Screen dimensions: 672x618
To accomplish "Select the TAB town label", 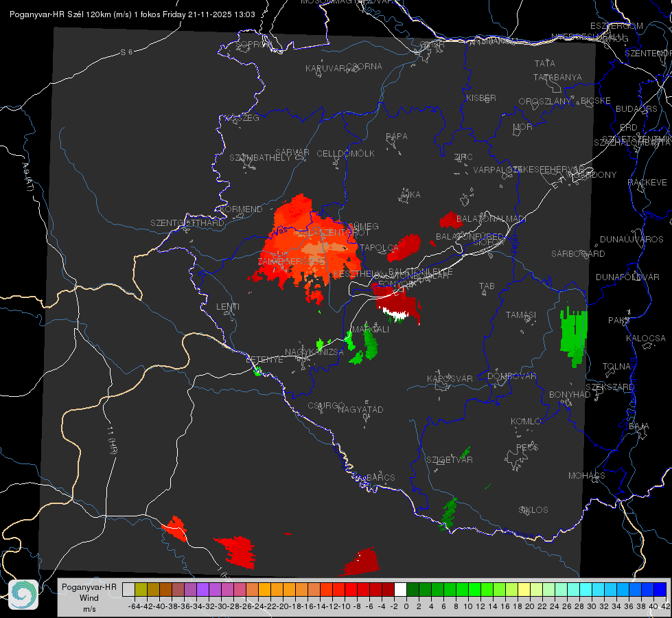I will 487,286.
